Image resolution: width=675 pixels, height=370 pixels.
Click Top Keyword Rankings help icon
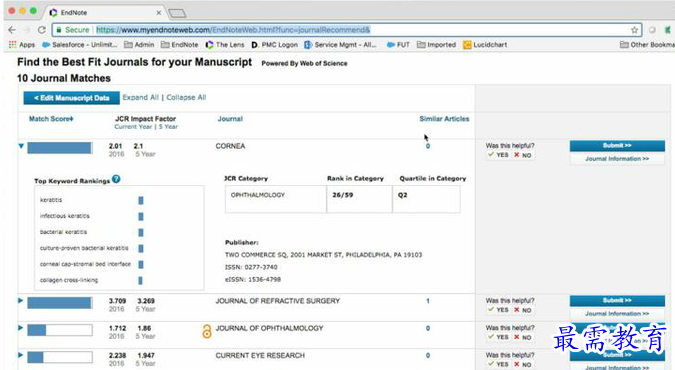tap(116, 179)
